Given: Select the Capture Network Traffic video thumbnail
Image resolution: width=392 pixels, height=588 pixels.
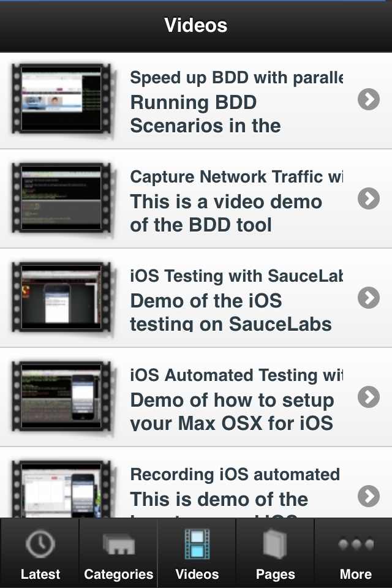Looking at the screenshot, I should [x=61, y=198].
